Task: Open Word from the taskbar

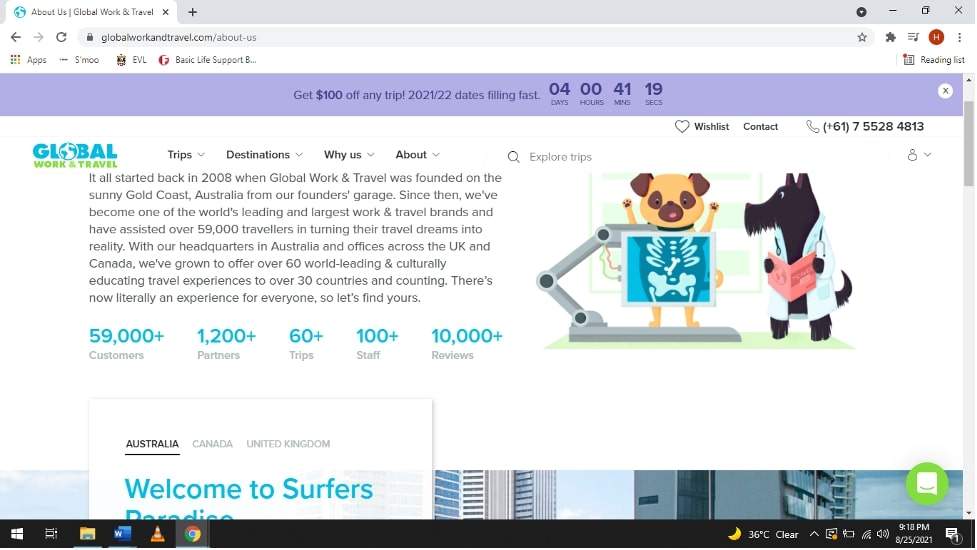Action: 122,534
